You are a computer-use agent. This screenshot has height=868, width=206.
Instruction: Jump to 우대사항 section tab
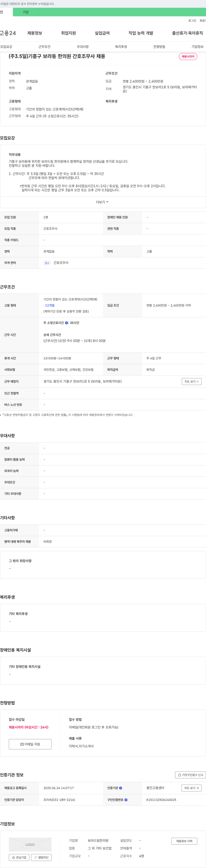[x=82, y=46]
